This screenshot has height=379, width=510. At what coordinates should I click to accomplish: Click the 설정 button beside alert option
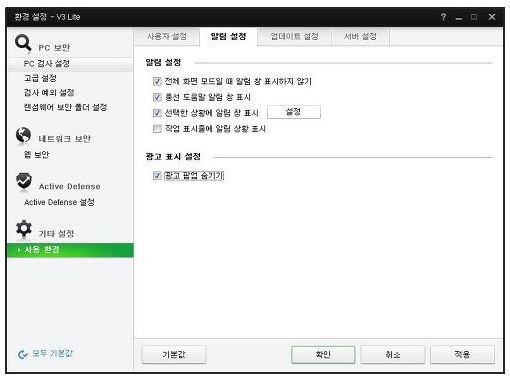[x=294, y=112]
